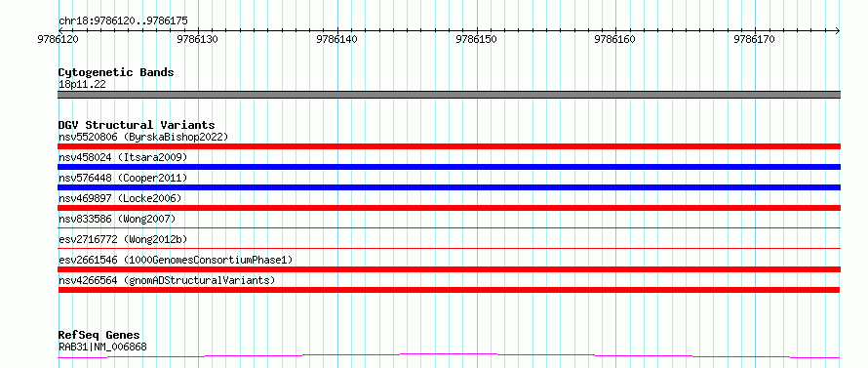
Task: Click the blue bar for nsv576448
Action: click(449, 187)
